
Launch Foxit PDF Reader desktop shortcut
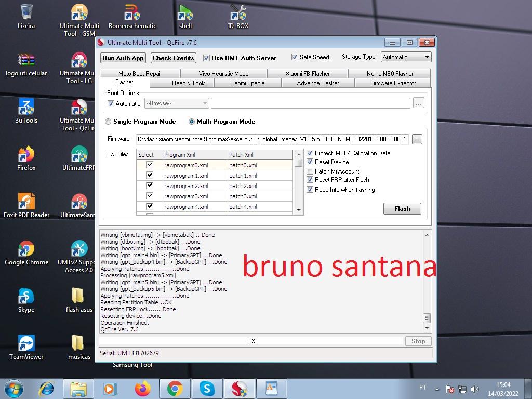click(x=26, y=206)
